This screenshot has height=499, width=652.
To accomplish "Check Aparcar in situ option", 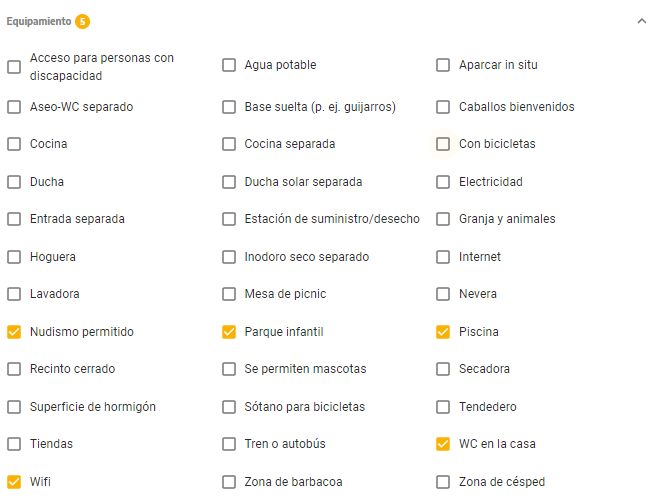I will [443, 65].
